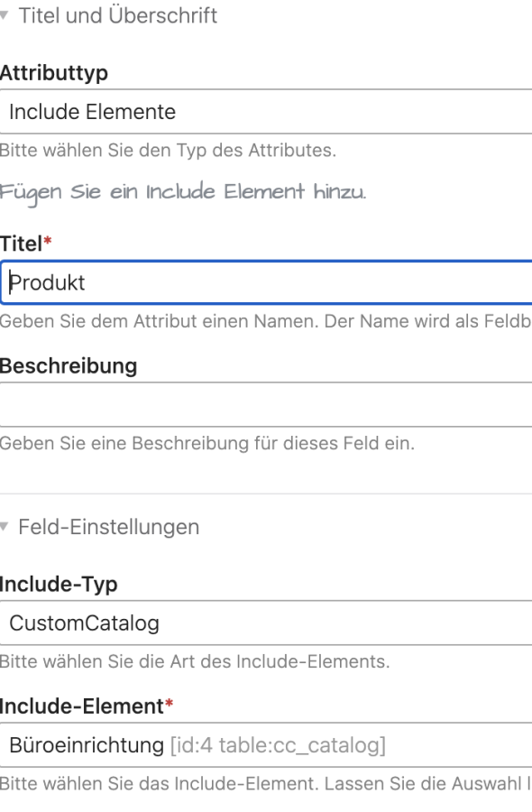Image resolution: width=532 pixels, height=812 pixels.
Task: Click hint 'Bitte wählen Sie die Art des Include-Elements.'
Action: 195,661
